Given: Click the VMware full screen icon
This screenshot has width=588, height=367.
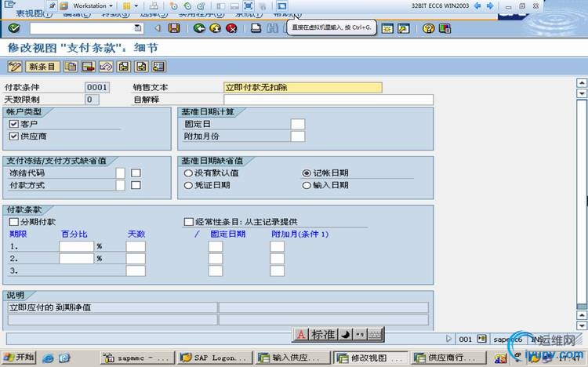Looking at the screenshot, I should pos(248,5).
